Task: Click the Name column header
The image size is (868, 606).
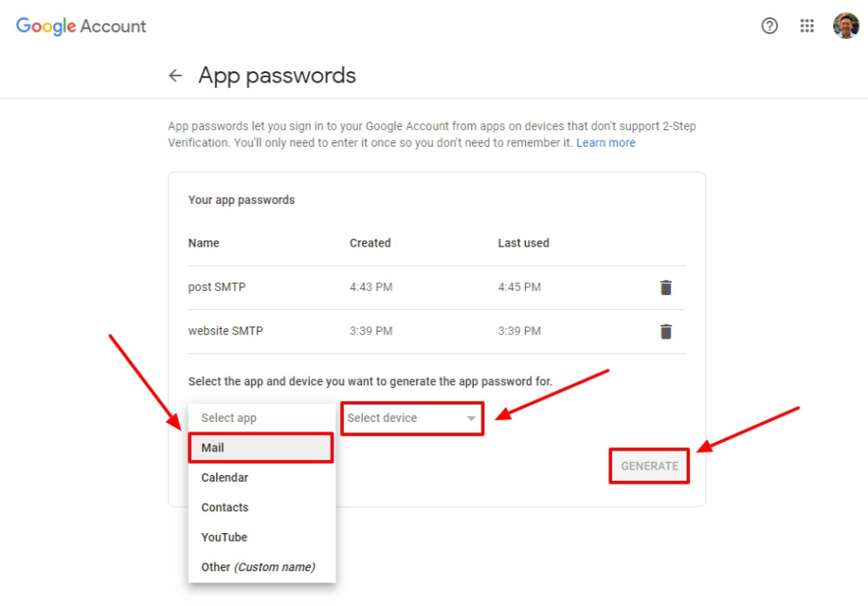Action: click(203, 243)
